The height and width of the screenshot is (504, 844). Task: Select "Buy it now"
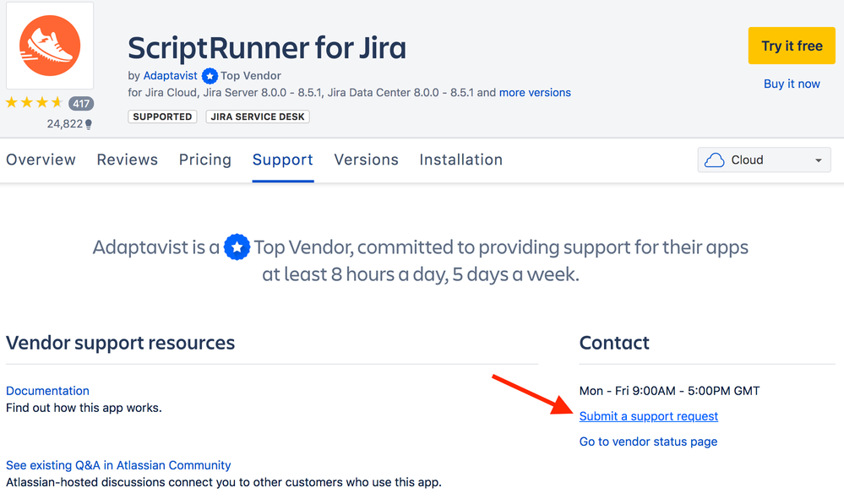click(791, 84)
